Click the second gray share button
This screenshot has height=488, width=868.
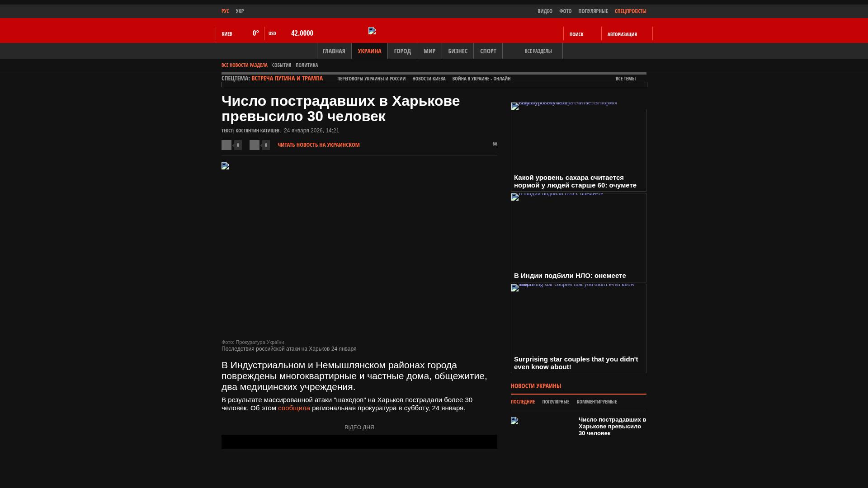(255, 145)
